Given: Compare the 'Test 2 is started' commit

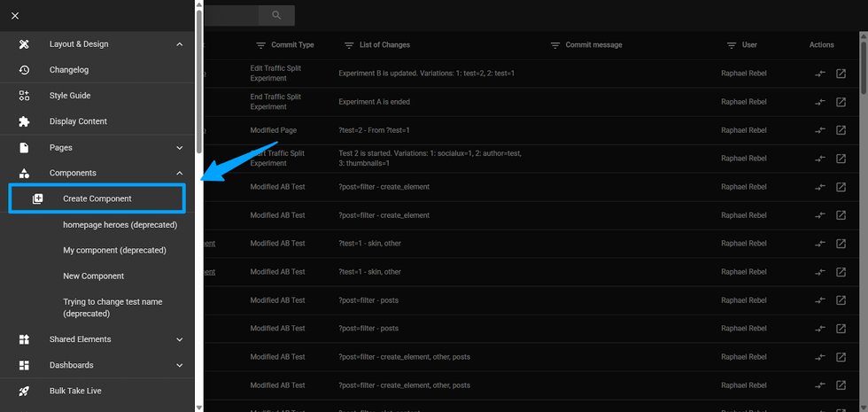Looking at the screenshot, I should click(x=820, y=159).
